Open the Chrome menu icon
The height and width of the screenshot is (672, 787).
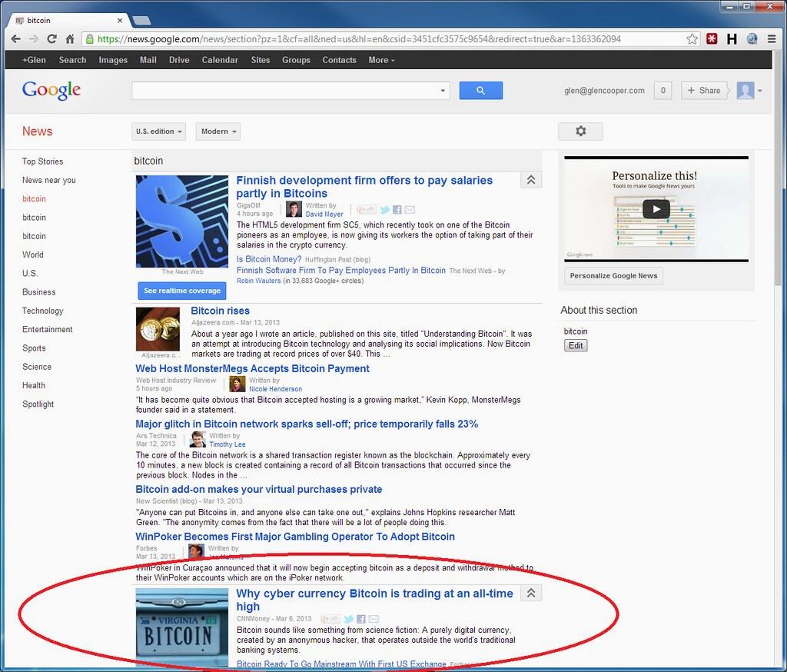coord(772,38)
